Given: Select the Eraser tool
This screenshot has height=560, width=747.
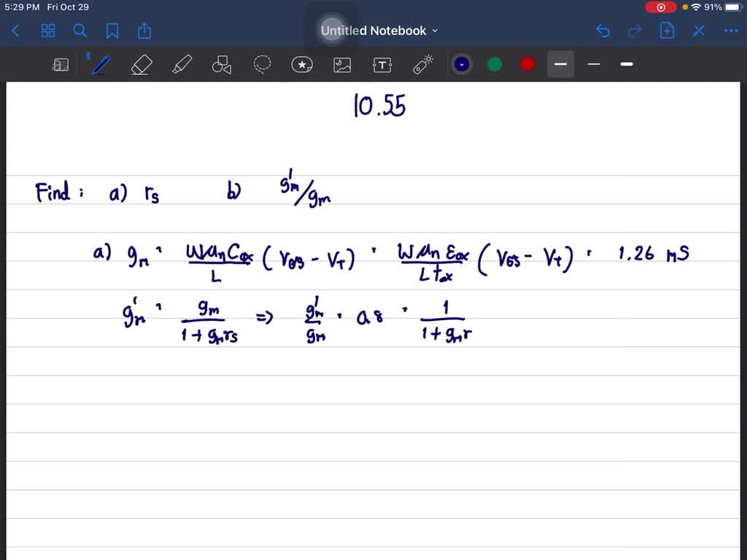Looking at the screenshot, I should pyautogui.click(x=141, y=64).
